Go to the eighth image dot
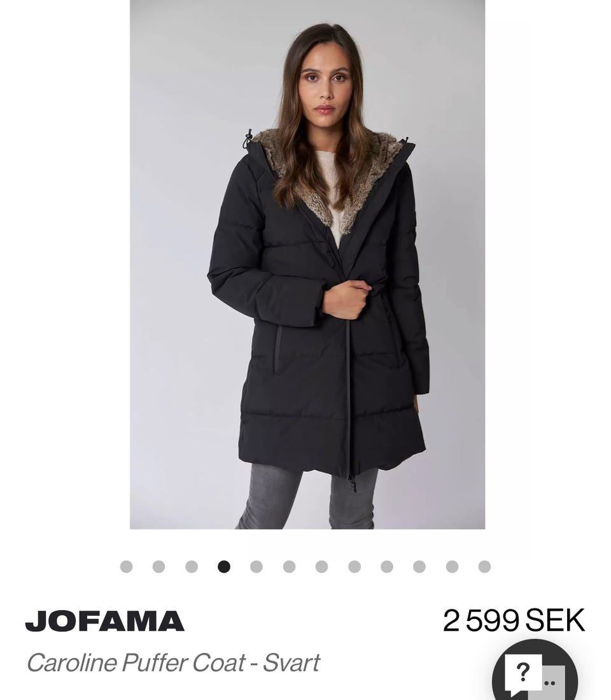This screenshot has width=611, height=700. pos(354,566)
